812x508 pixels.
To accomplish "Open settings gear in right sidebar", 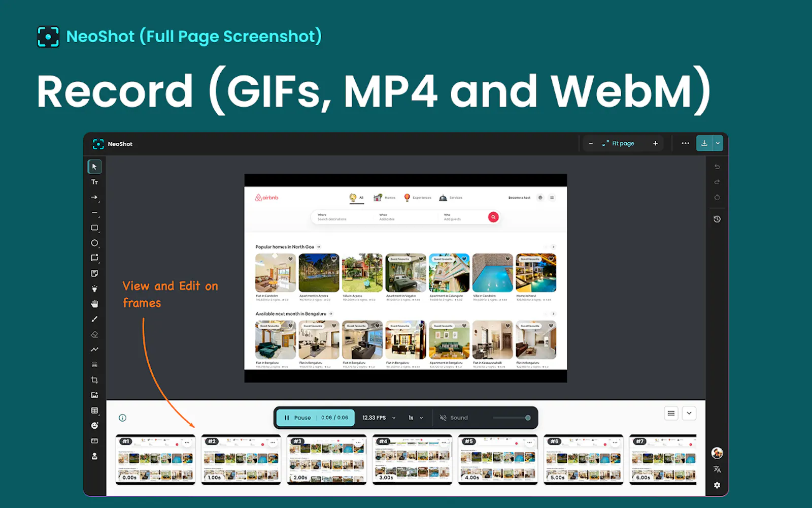I will click(x=717, y=485).
